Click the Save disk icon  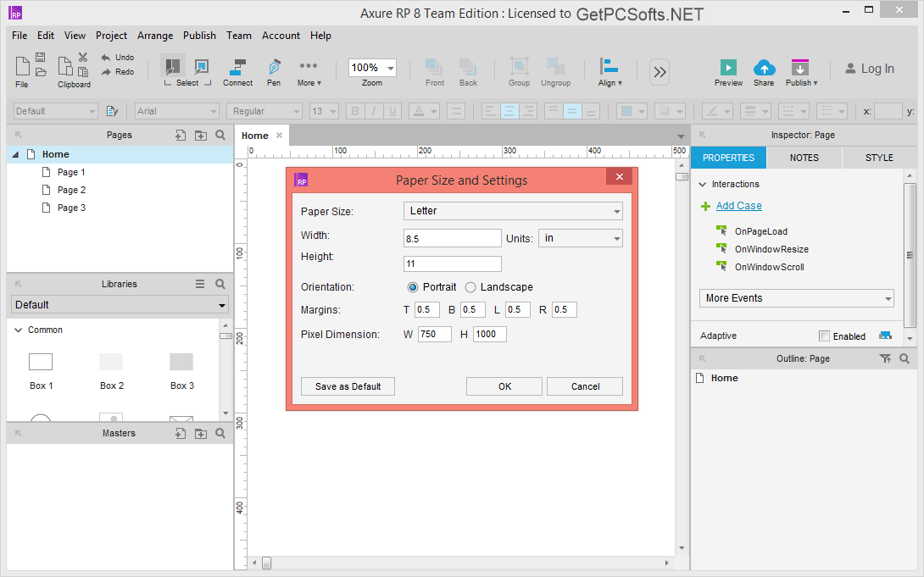pos(40,57)
